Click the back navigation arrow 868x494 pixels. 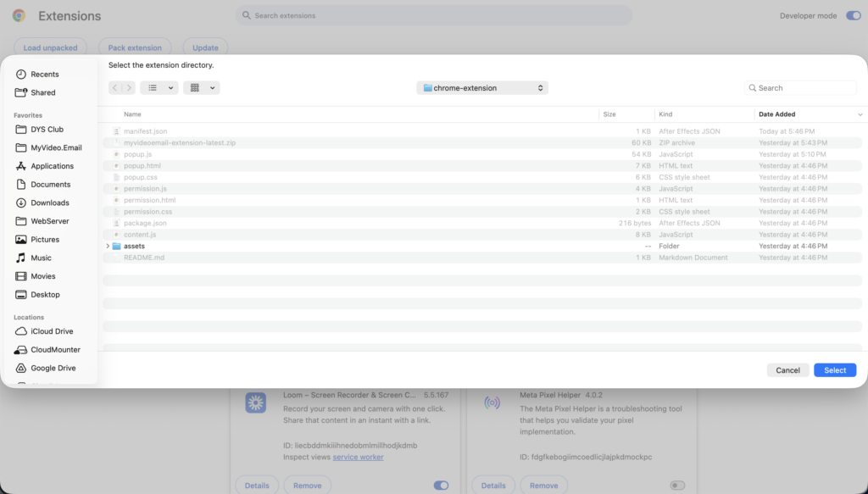115,88
